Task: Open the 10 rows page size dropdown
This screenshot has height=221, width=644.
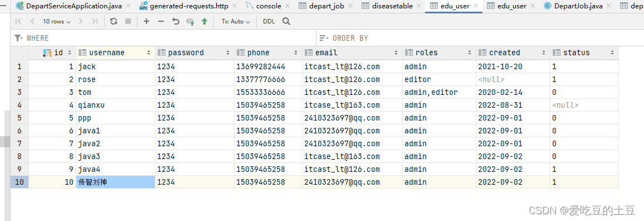Action: 57,21
